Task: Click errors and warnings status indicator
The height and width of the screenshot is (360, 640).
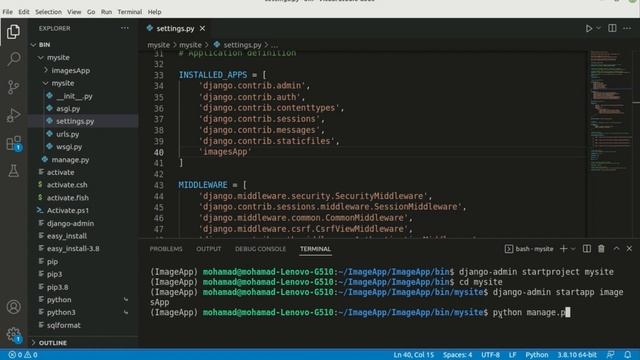Action: point(23,355)
